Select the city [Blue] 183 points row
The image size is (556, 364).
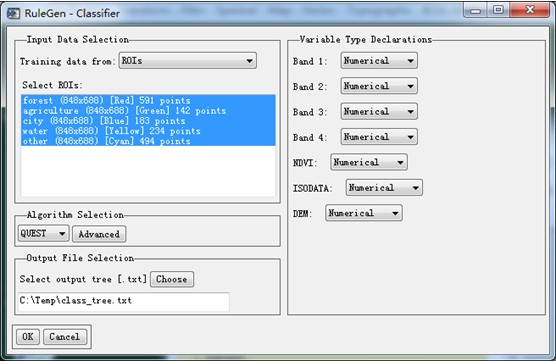148,121
